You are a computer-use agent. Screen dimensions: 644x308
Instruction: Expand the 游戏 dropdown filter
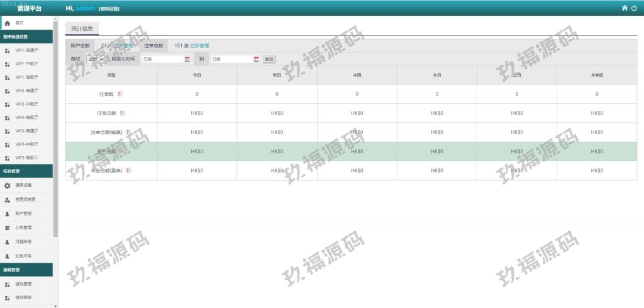tap(96, 59)
